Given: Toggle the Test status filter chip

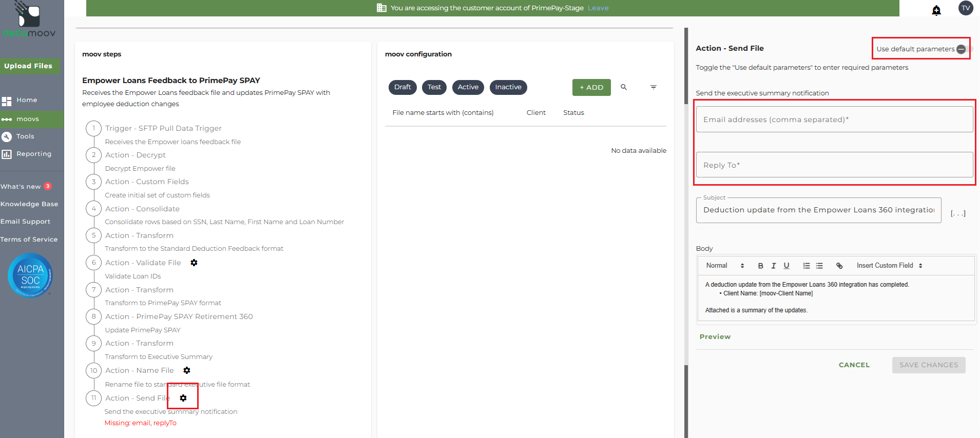Looking at the screenshot, I should coord(434,87).
